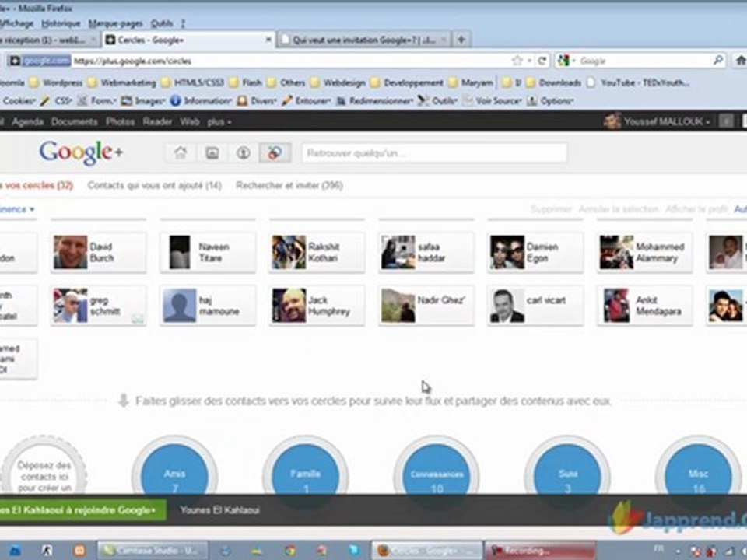The width and height of the screenshot is (747, 560).
Task: Open the Entourer web developer toolbar menu
Action: (x=306, y=101)
